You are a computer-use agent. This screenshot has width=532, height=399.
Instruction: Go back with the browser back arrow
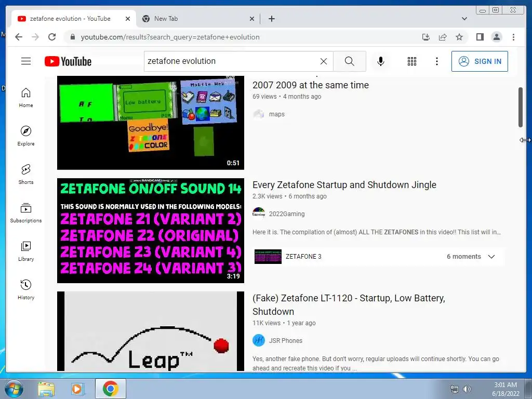pos(19,37)
